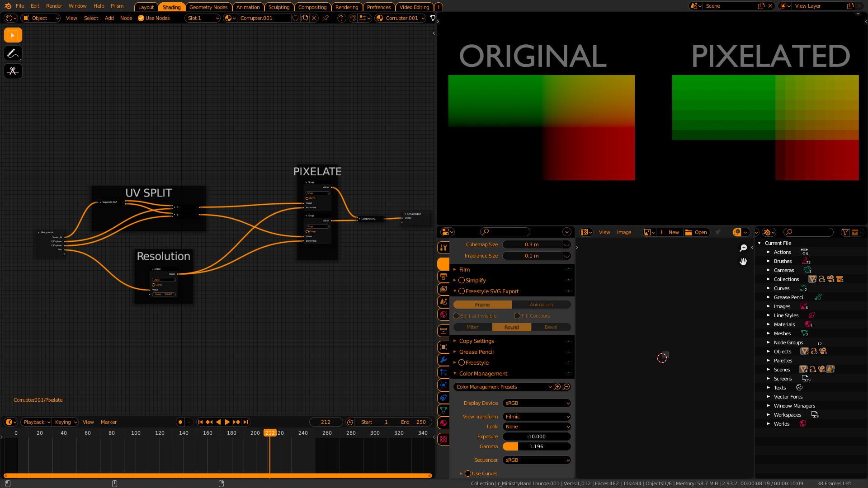Viewport: 868px width, 488px height.
Task: Open the View Layer properties tab
Action: (x=443, y=289)
